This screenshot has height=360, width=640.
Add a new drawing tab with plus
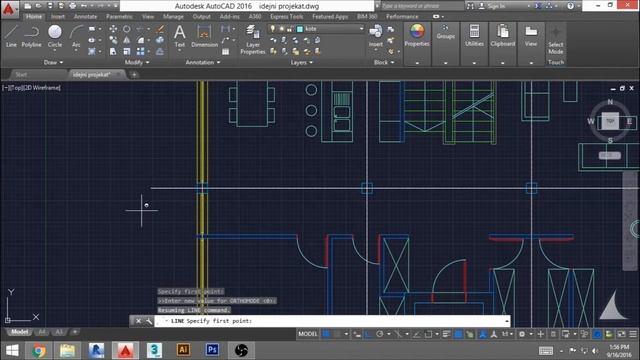click(134, 74)
